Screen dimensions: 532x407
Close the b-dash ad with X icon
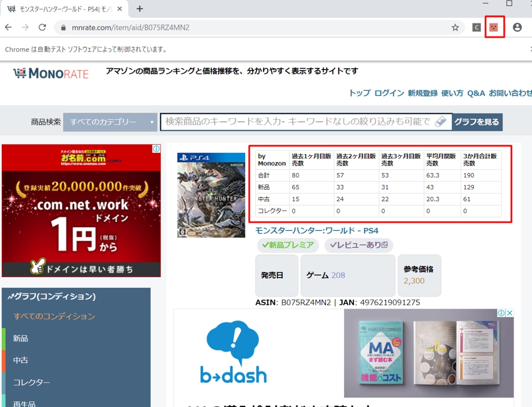coord(510,313)
